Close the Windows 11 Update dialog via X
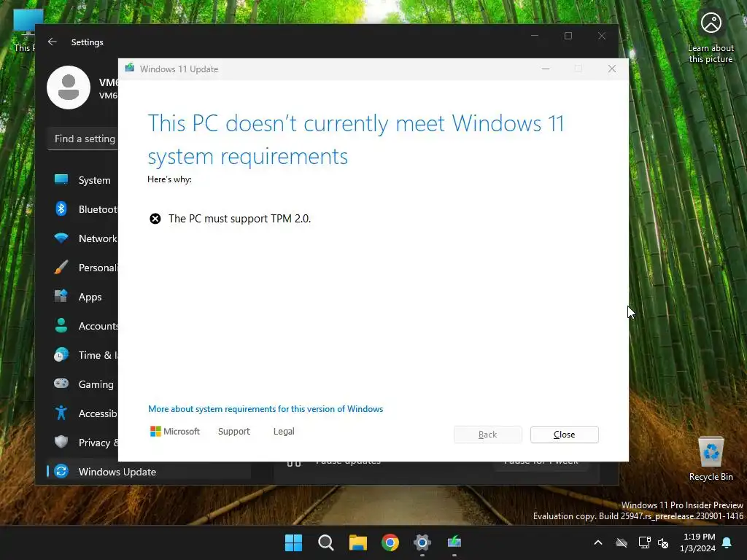 tap(612, 69)
